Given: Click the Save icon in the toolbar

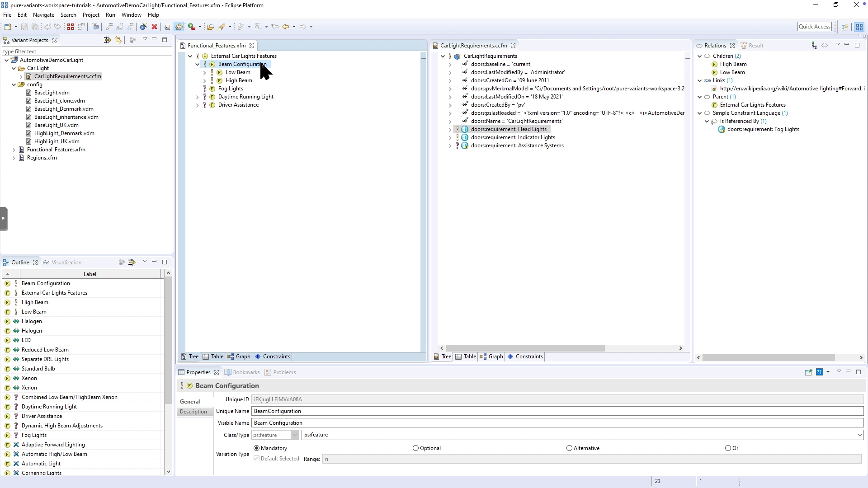Looking at the screenshot, I should pos(24,27).
